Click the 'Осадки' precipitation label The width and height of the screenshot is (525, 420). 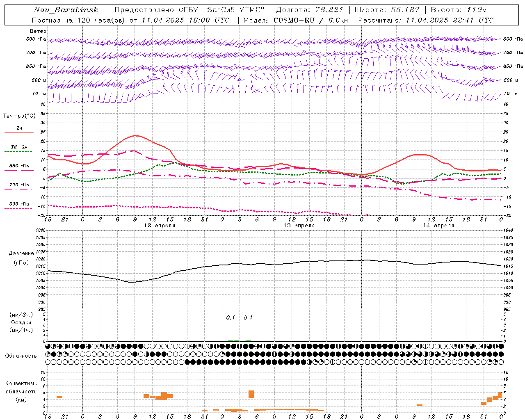click(21, 322)
